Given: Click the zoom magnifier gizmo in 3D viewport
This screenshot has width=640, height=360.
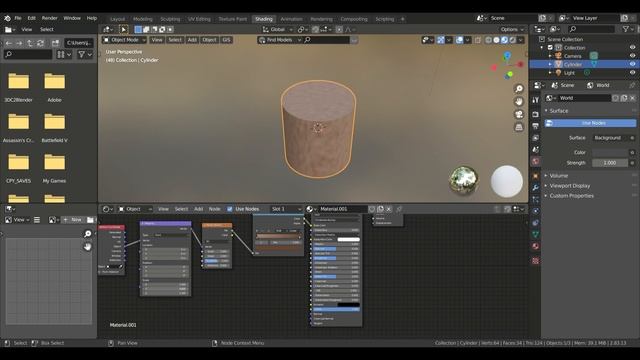Looking at the screenshot, I should [519, 89].
